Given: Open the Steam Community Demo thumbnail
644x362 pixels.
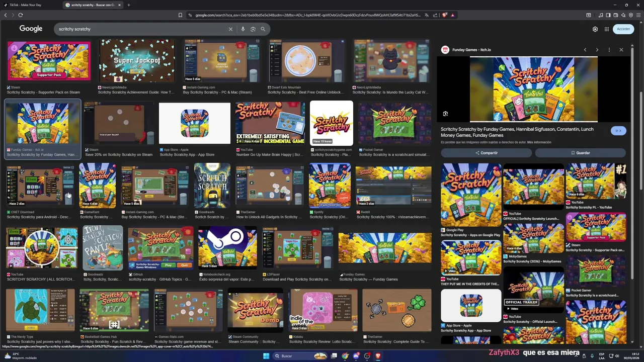Looking at the screenshot, I should click(256, 310).
